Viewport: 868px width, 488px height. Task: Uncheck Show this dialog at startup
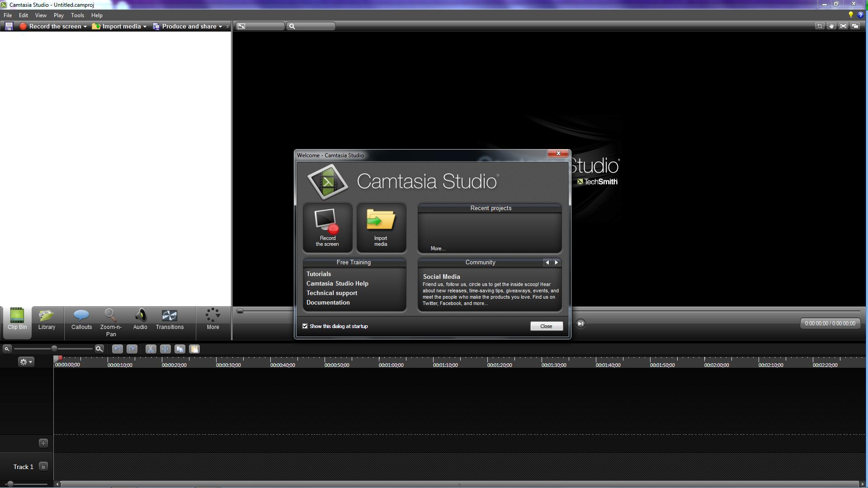(305, 326)
